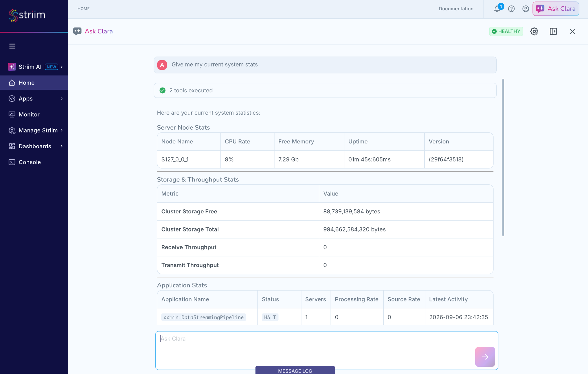Close the Ask Clara panel
Viewport: 588px width, 374px height.
[572, 31]
